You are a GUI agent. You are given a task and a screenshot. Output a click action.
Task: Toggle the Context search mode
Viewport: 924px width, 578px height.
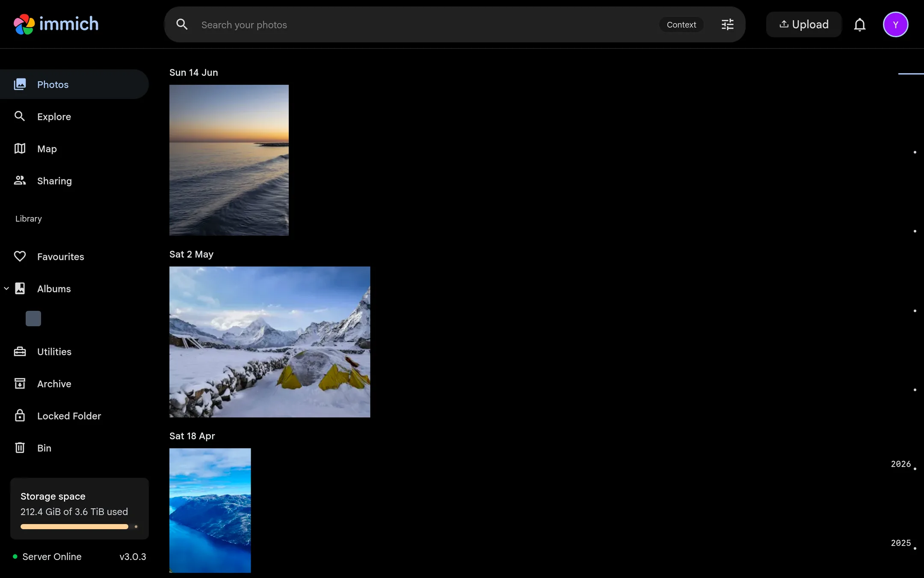point(681,25)
